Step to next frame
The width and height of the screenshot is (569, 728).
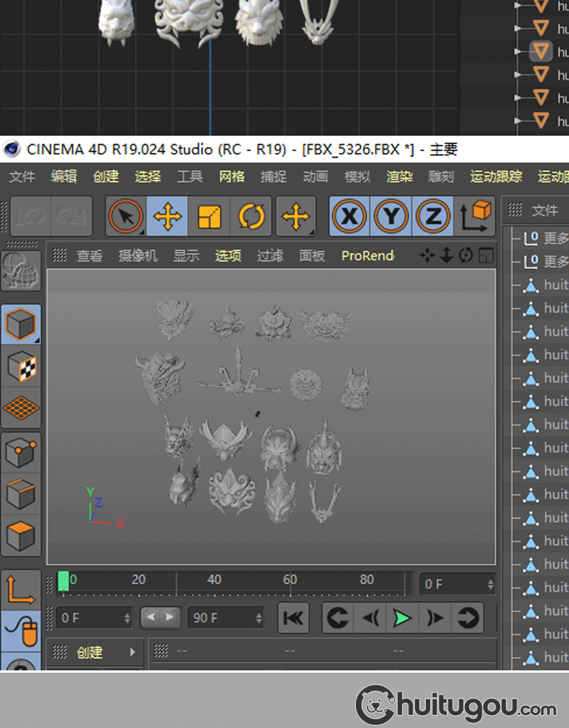click(435, 618)
